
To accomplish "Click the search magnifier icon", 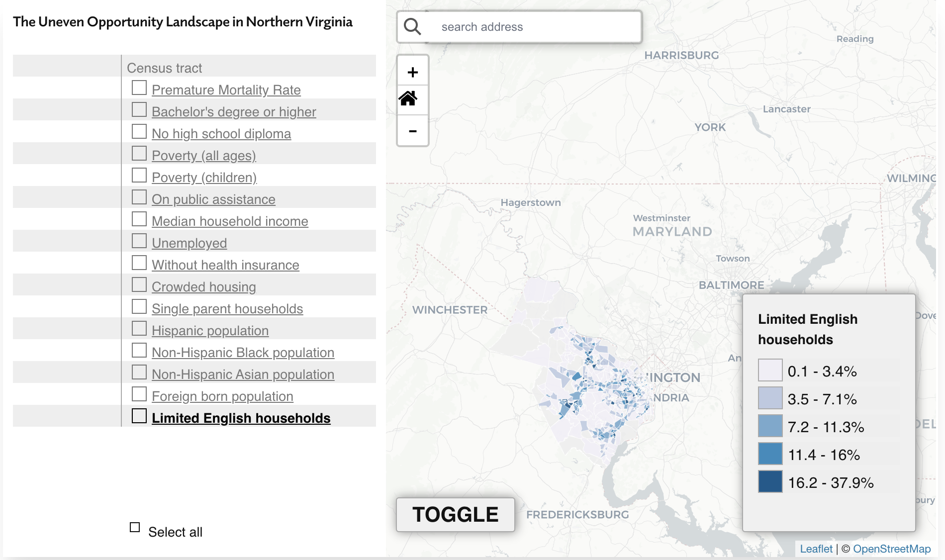I will click(x=412, y=26).
